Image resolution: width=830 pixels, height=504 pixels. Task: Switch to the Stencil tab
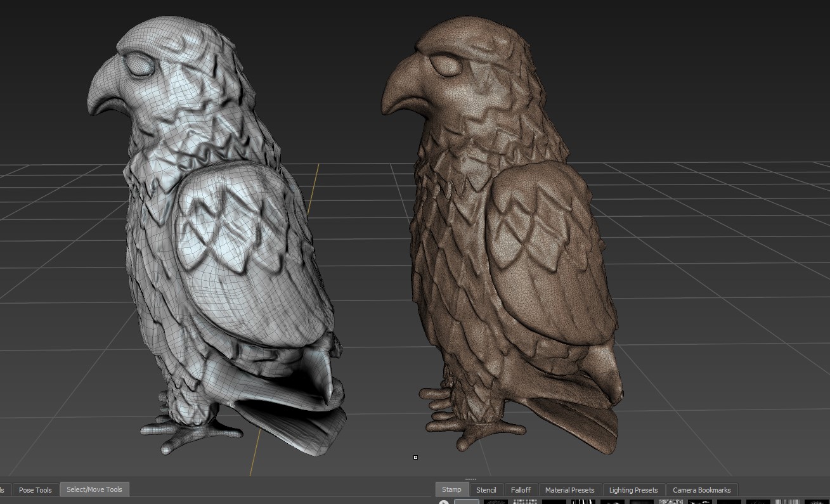(x=486, y=490)
